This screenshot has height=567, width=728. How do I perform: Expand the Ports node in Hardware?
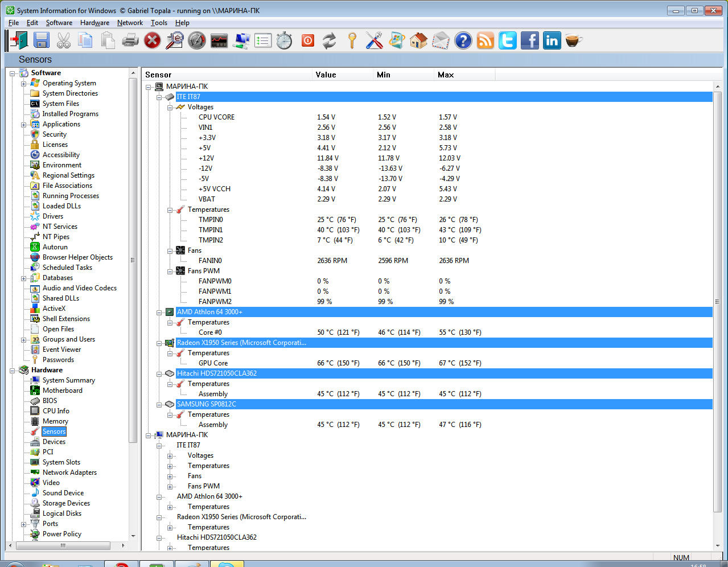(24, 524)
